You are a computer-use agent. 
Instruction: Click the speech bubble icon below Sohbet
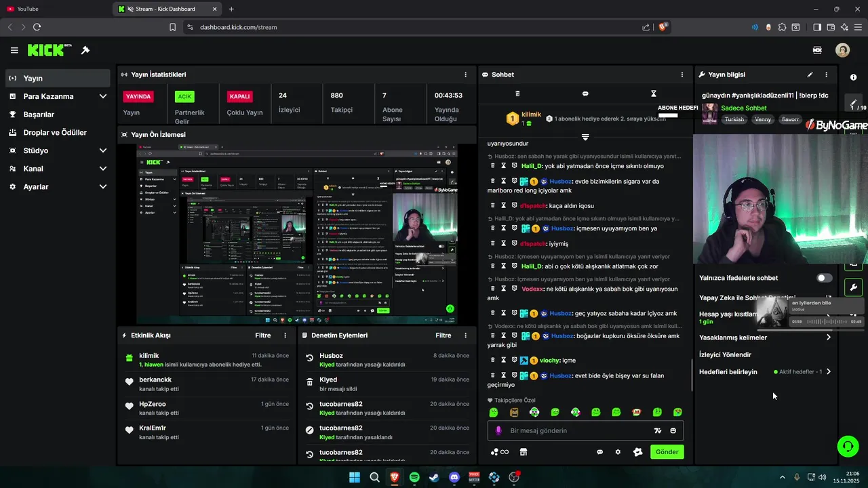585,94
